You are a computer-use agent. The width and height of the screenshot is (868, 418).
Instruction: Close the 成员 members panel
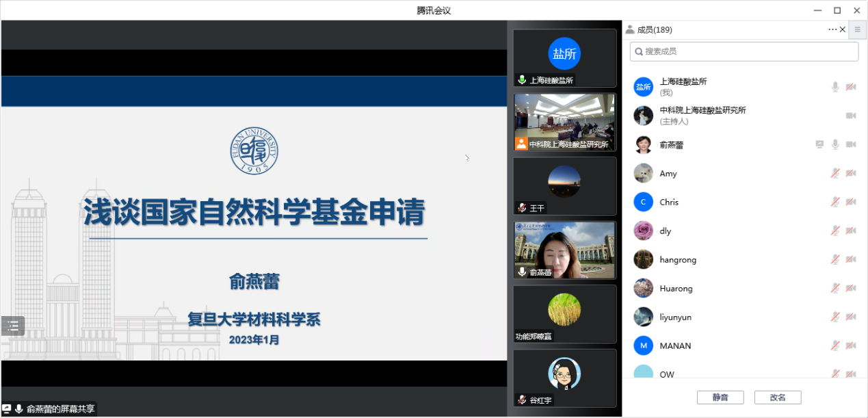pos(842,29)
